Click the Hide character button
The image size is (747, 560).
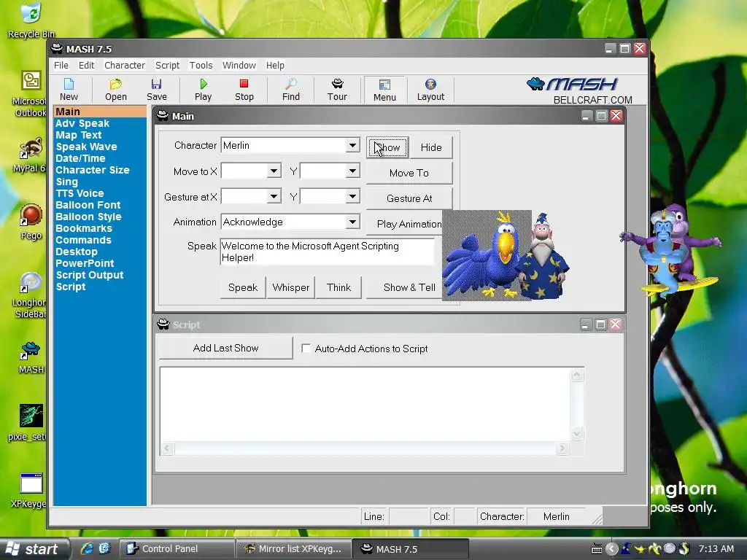[431, 147]
